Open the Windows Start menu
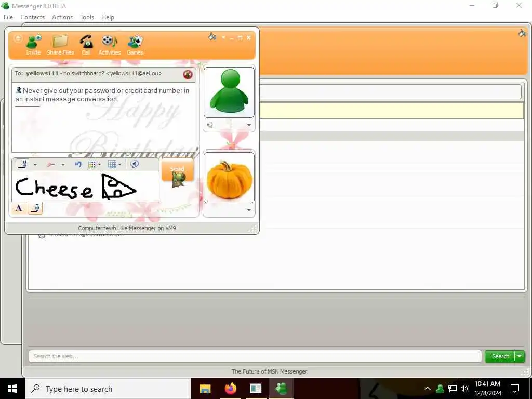The height and width of the screenshot is (399, 532). coord(12,389)
